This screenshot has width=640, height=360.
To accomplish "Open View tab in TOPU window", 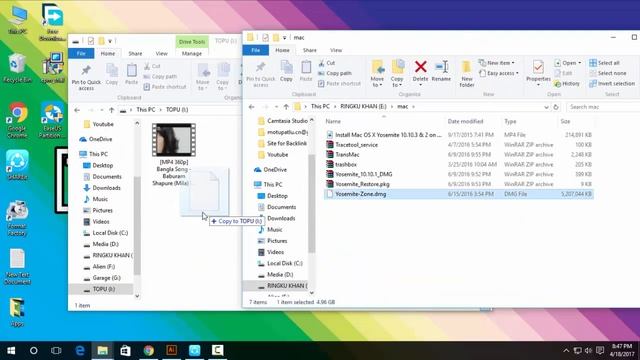I will pos(162,53).
